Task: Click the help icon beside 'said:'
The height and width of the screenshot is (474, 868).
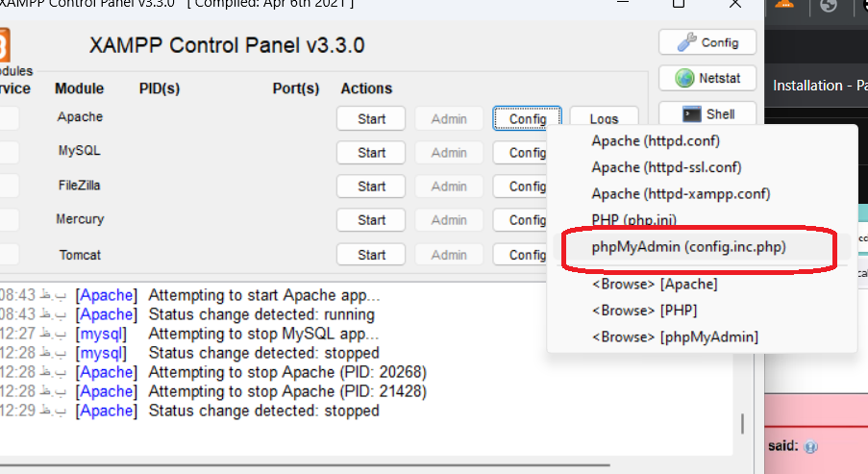Action: point(810,446)
